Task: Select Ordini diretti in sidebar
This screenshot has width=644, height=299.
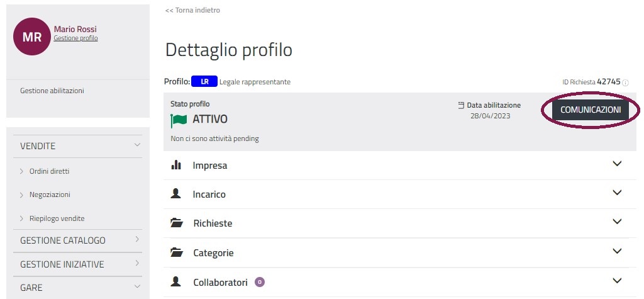Action: point(49,171)
